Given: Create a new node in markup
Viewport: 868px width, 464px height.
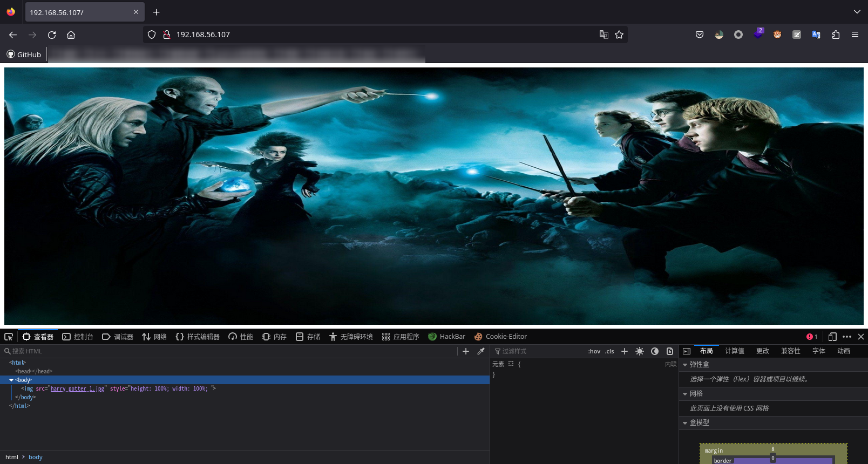Looking at the screenshot, I should click(x=466, y=351).
